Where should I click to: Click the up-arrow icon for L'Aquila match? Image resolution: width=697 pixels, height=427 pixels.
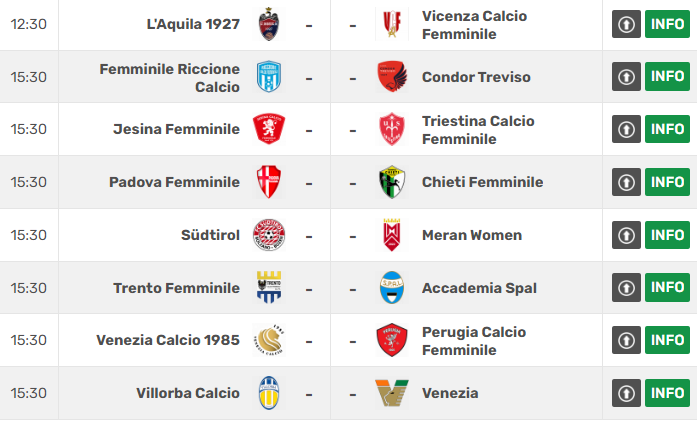[x=626, y=24]
